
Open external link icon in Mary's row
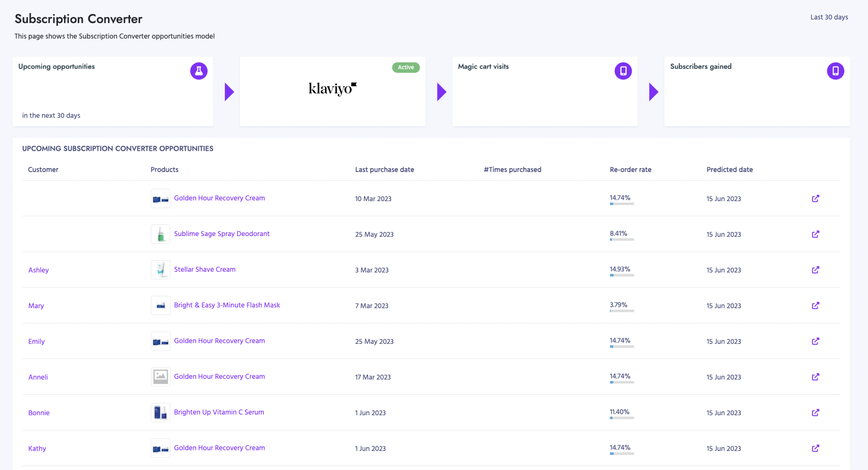[x=815, y=306]
